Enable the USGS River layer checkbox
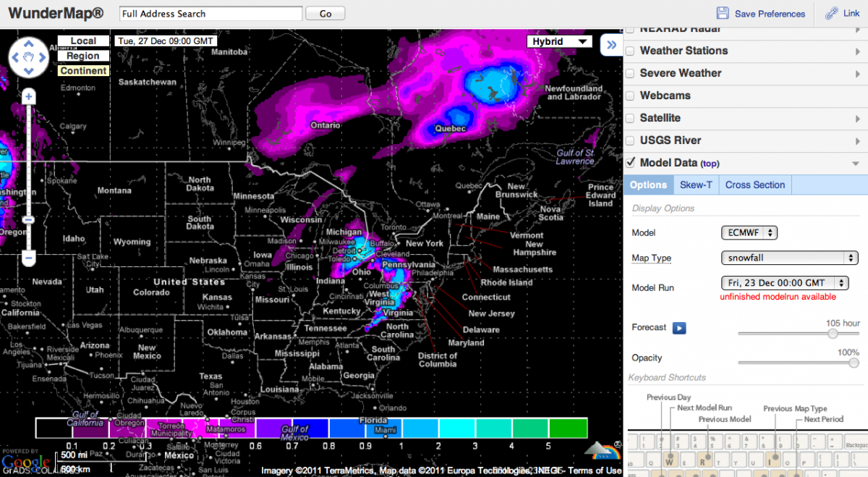This screenshot has height=477, width=868. click(630, 140)
